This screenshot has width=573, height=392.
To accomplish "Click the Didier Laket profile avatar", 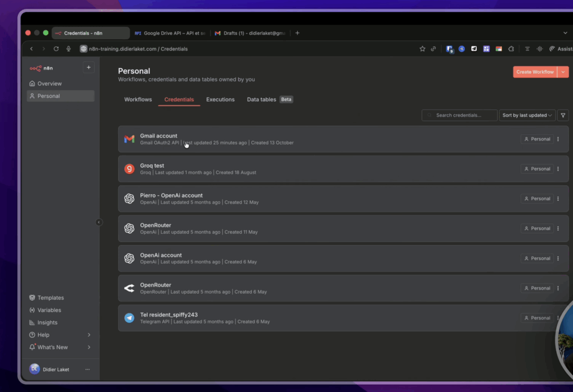I will (x=34, y=369).
